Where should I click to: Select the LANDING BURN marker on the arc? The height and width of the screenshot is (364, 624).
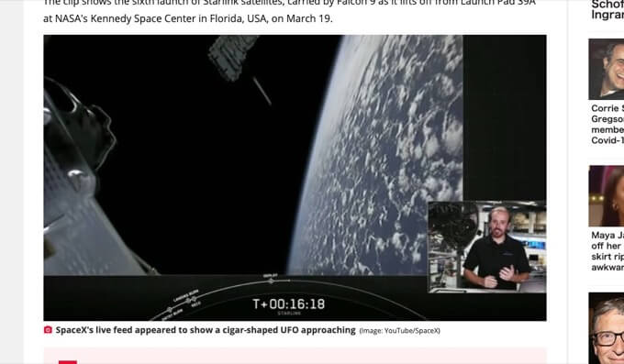(189, 301)
